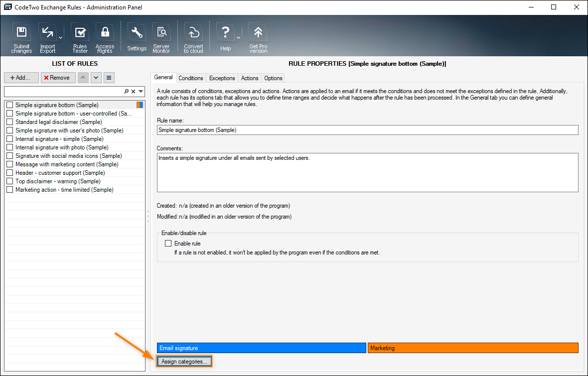Expand the Import Export dropdown arrow

pyautogui.click(x=60, y=38)
